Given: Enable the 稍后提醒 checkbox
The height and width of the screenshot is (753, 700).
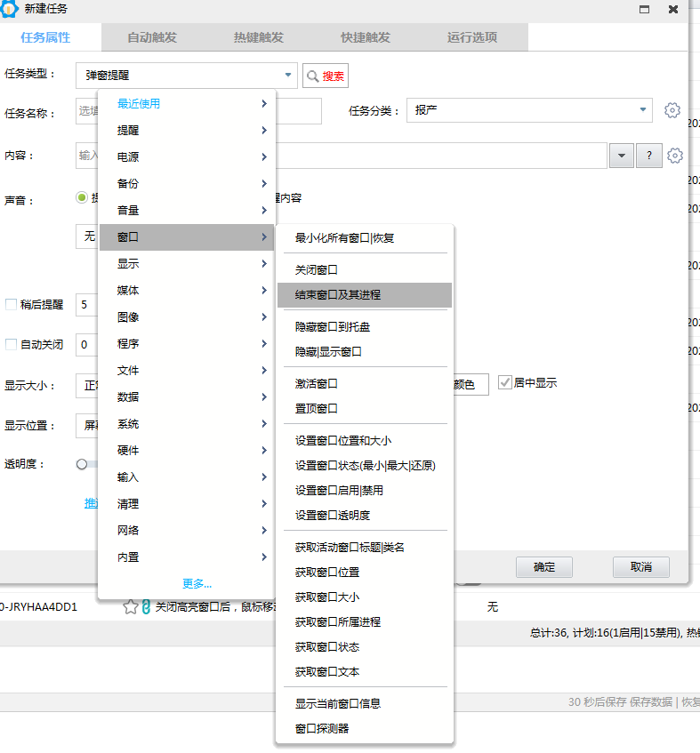Looking at the screenshot, I should [x=12, y=304].
